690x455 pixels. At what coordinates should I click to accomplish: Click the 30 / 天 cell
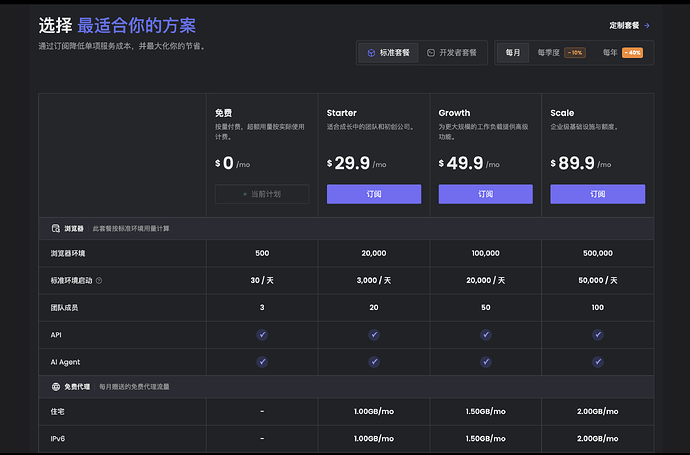click(262, 281)
